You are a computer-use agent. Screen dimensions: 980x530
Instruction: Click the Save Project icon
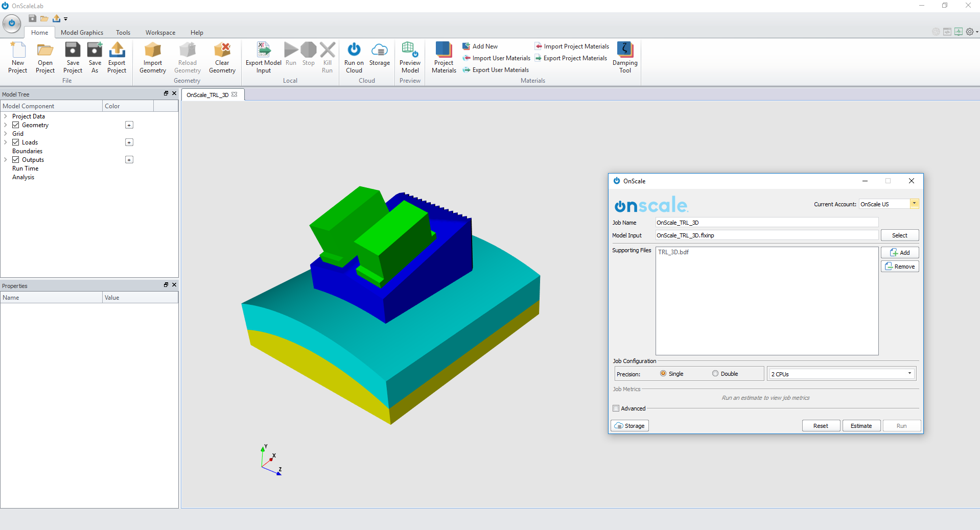pyautogui.click(x=73, y=50)
